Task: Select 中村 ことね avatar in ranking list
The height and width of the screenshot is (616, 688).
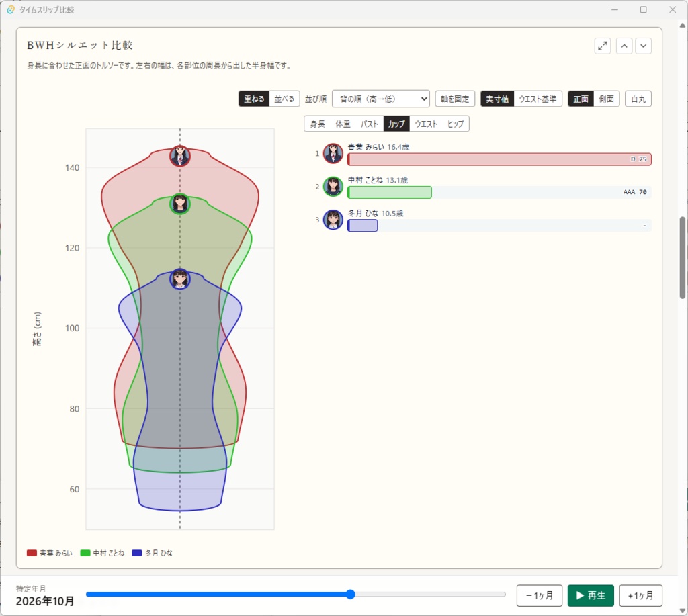Action: (333, 187)
